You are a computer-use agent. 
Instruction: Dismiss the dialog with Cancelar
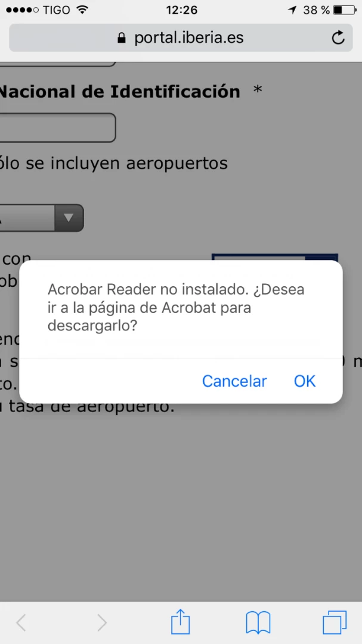(234, 381)
